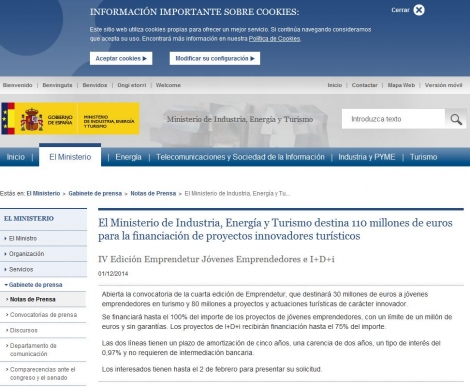The image size is (470, 387).
Task: Select Benvinguts language link
Action: [x=57, y=85]
